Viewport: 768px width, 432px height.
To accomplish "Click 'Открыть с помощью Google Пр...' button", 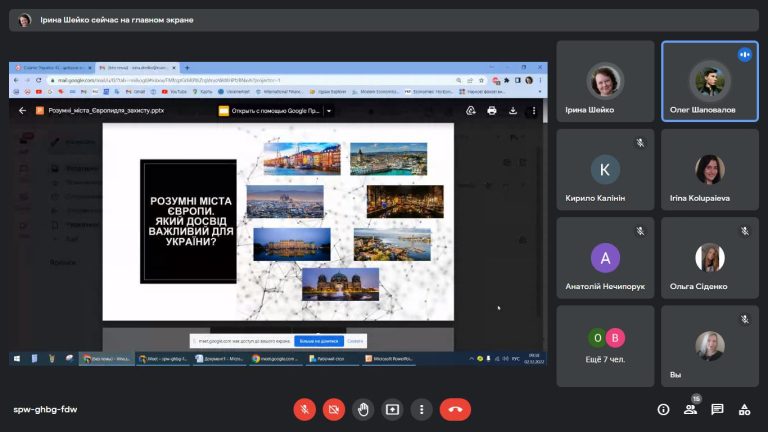I will 270,111.
